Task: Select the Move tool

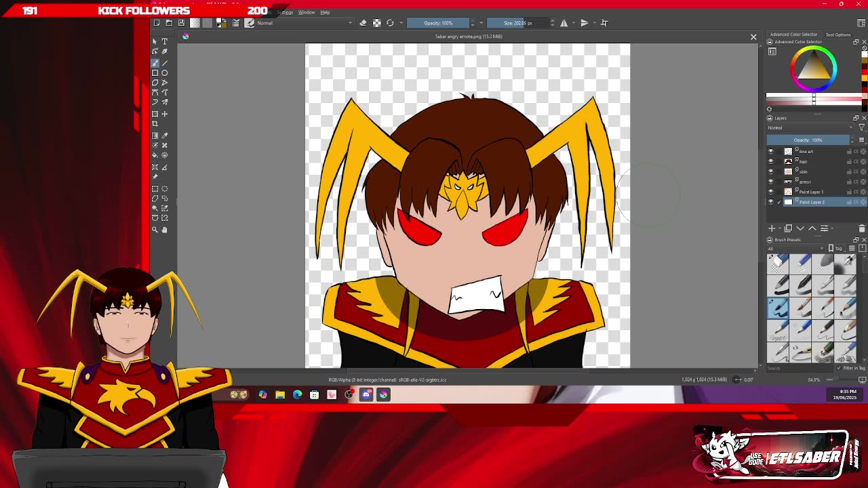Action: 165,114
